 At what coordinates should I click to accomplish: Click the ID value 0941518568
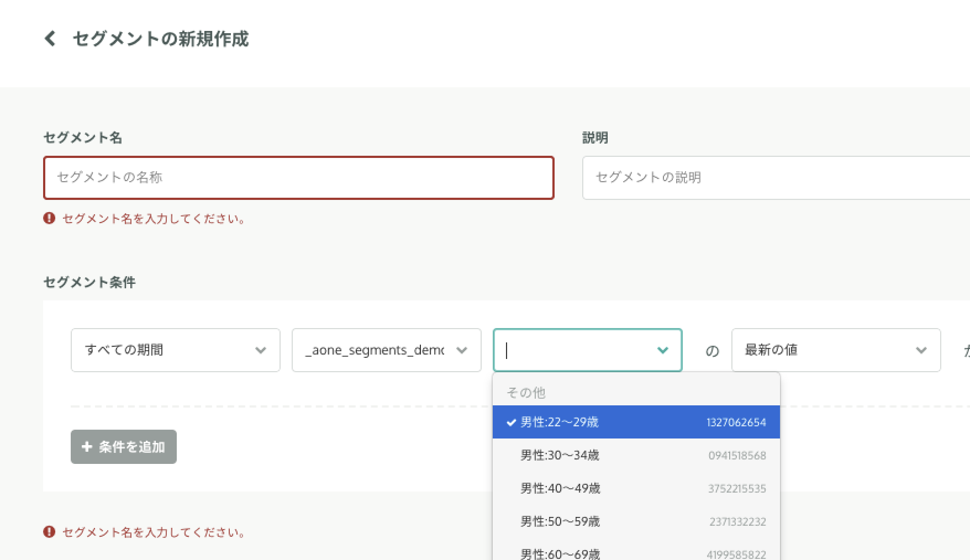(x=737, y=456)
